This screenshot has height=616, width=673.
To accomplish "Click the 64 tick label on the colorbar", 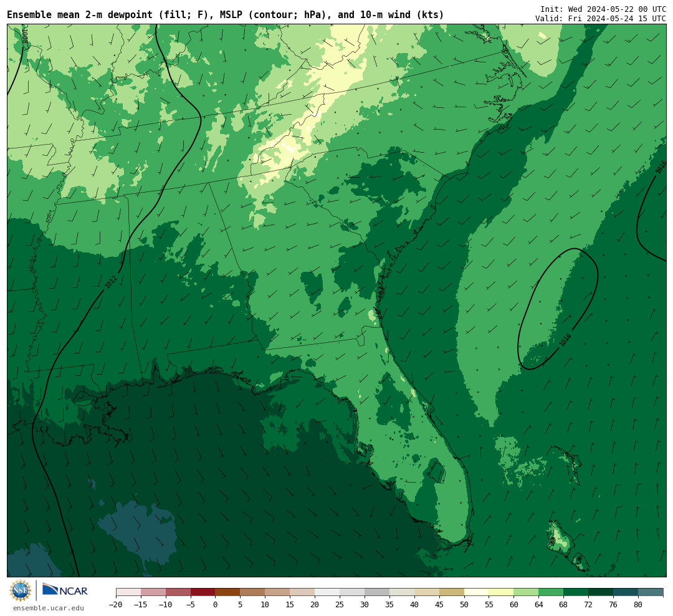I will click(539, 605).
